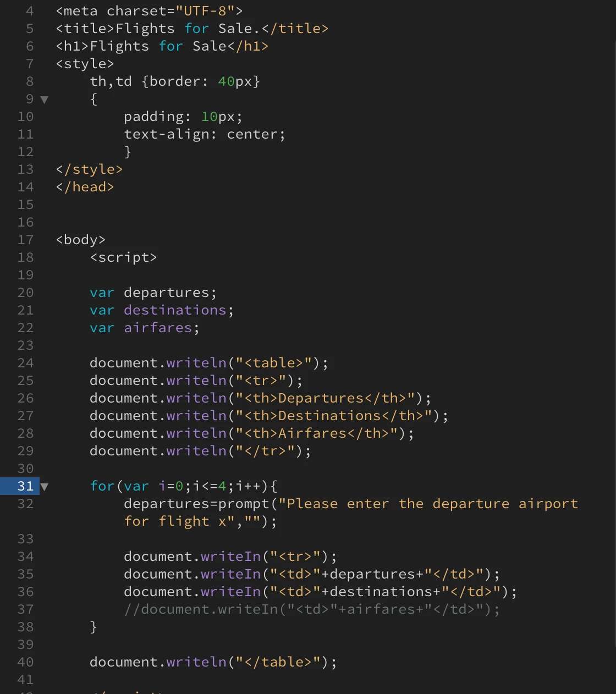Collapse the for-loop fold arrow at line 31
The height and width of the screenshot is (694, 616).
[x=45, y=487]
